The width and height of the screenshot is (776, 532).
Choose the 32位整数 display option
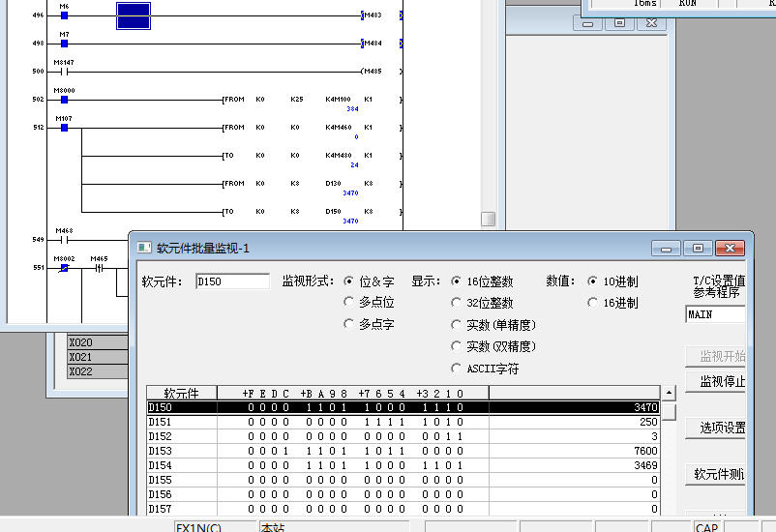[457, 303]
